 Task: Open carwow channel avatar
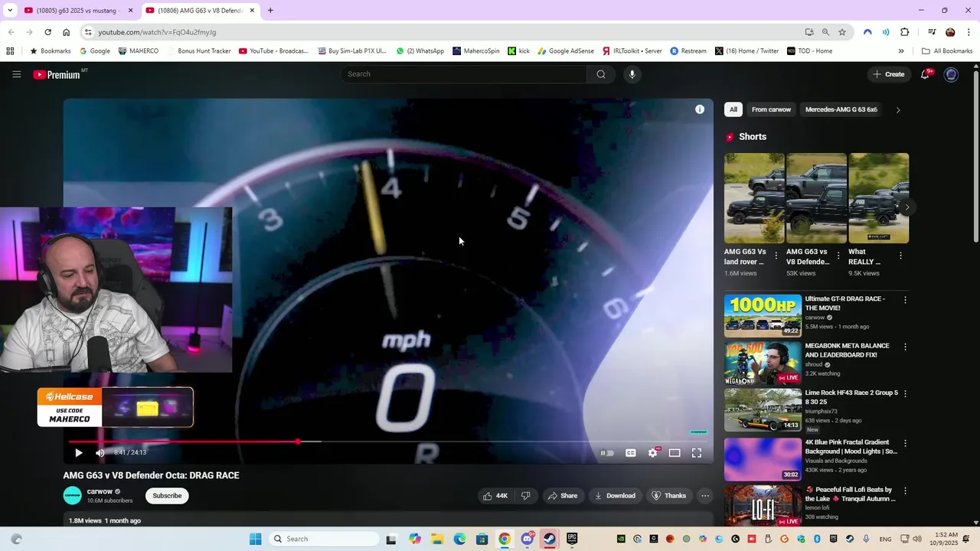(72, 496)
